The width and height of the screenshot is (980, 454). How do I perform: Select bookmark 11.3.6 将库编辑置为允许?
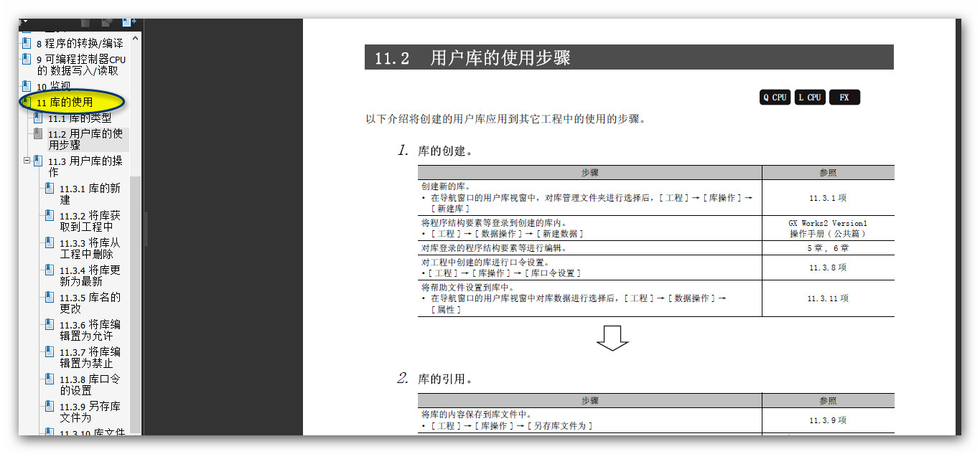pyautogui.click(x=90, y=330)
